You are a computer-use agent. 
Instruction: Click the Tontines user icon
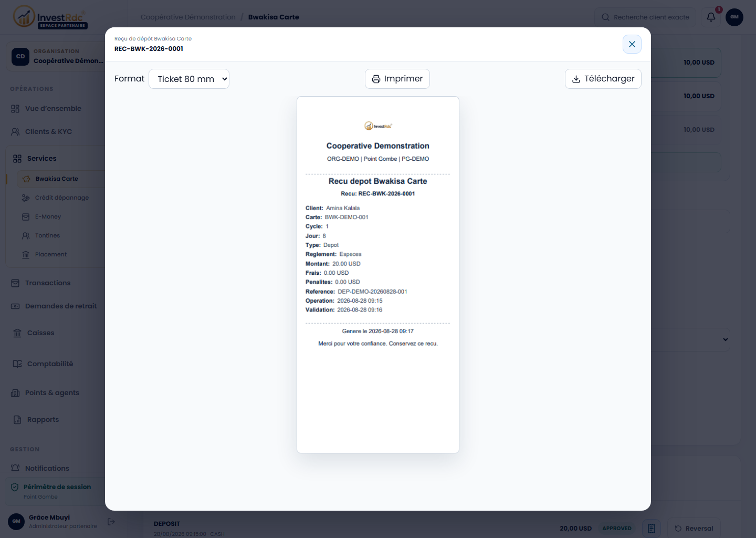26,235
